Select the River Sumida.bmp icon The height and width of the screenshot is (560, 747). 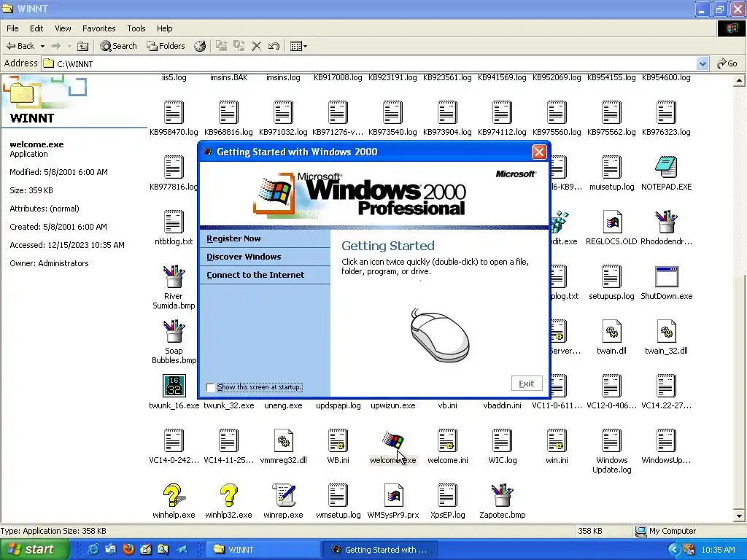[174, 276]
